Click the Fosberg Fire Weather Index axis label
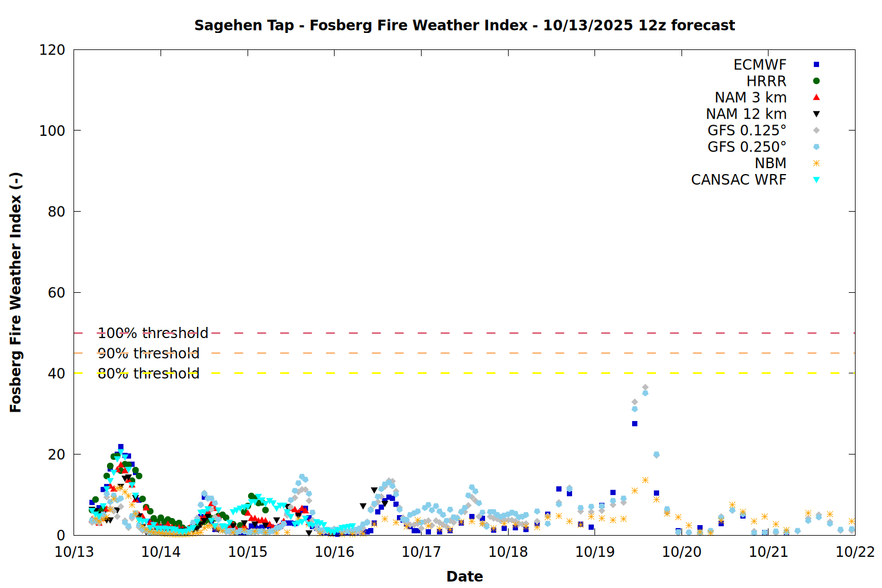The width and height of the screenshot is (882, 588). (16, 292)
